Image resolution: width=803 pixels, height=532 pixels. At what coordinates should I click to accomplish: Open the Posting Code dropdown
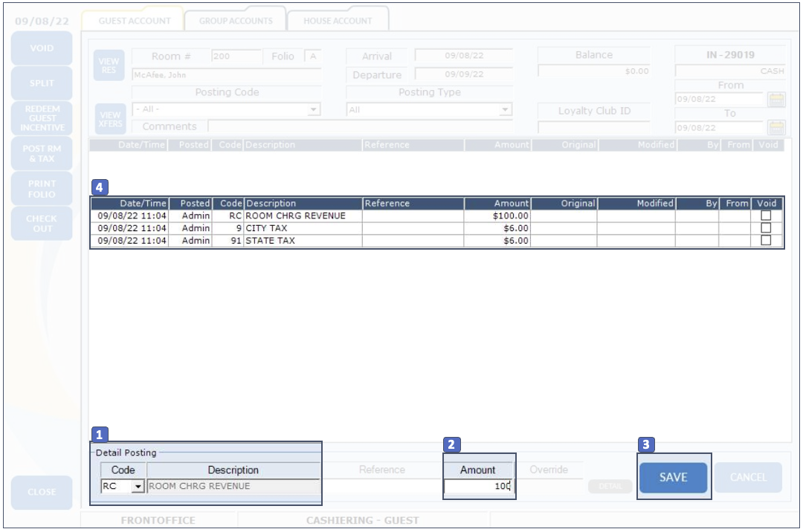tap(314, 109)
